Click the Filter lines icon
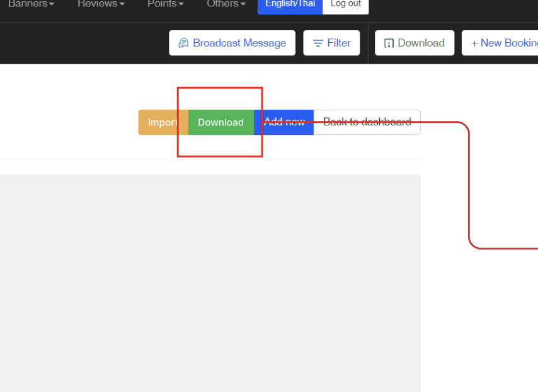This screenshot has width=538, height=392. [318, 43]
